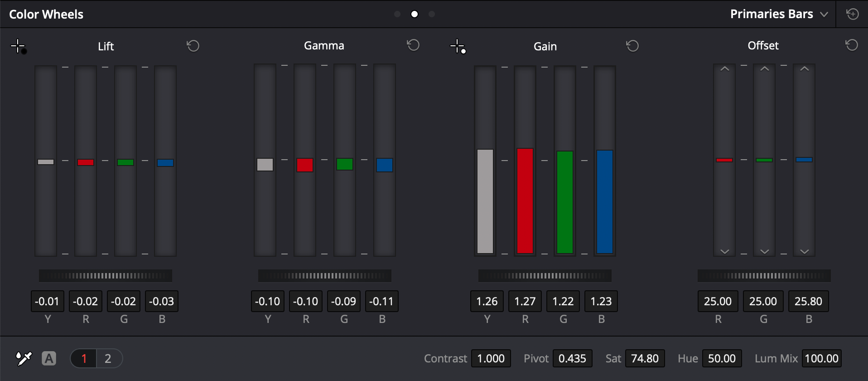868x381 pixels.
Task: Click the Color Wheels panel title
Action: coord(46,14)
